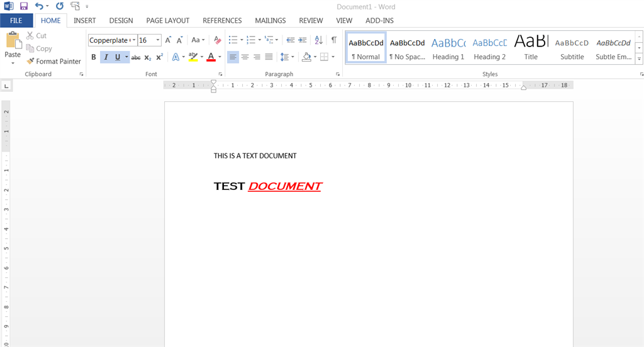Apply borders to the selection
The image size is (644, 347).
324,57
